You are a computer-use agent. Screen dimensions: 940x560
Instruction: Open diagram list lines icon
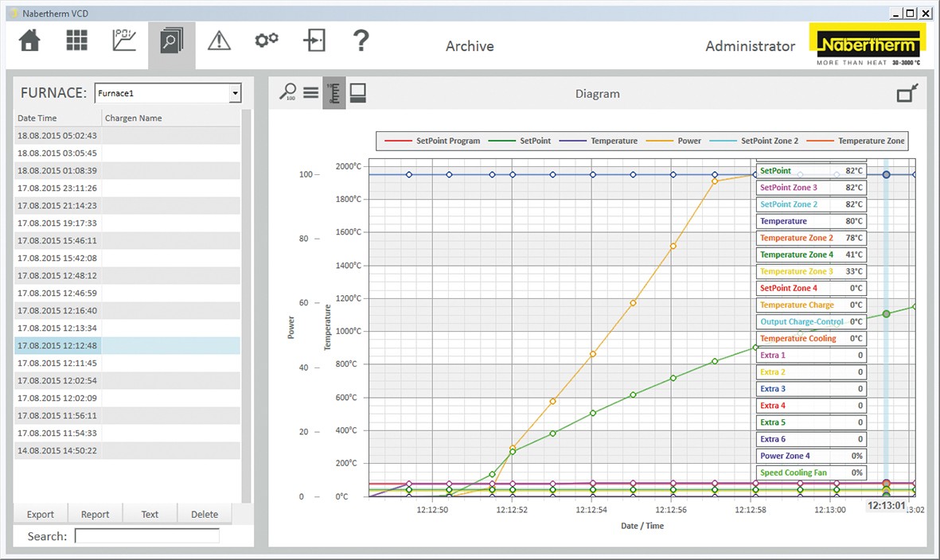310,93
